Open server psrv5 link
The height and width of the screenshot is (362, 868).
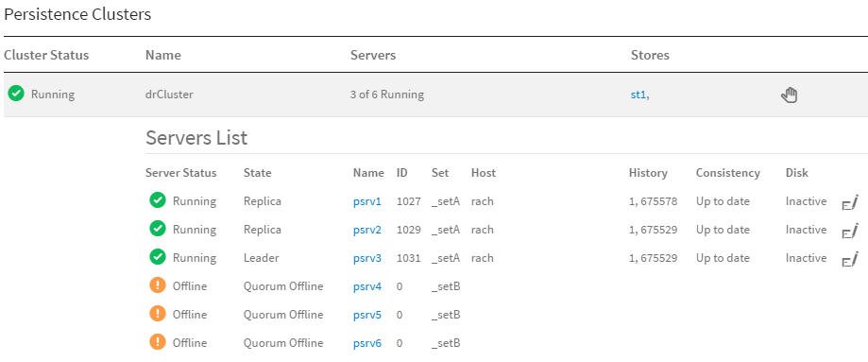point(367,315)
